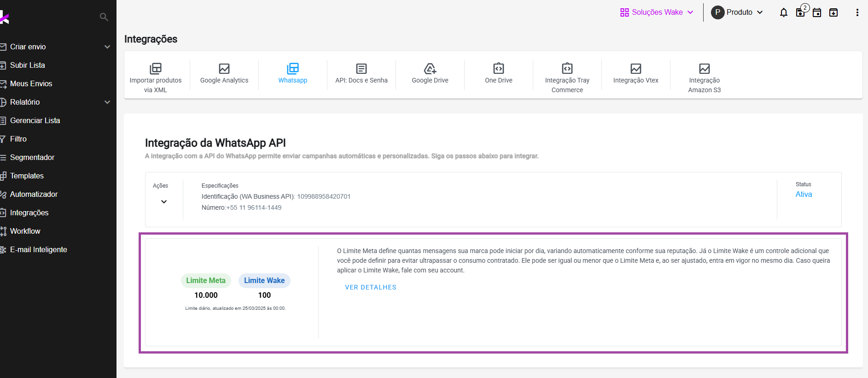868x378 pixels.
Task: Click the Especificações label
Action: (220, 186)
